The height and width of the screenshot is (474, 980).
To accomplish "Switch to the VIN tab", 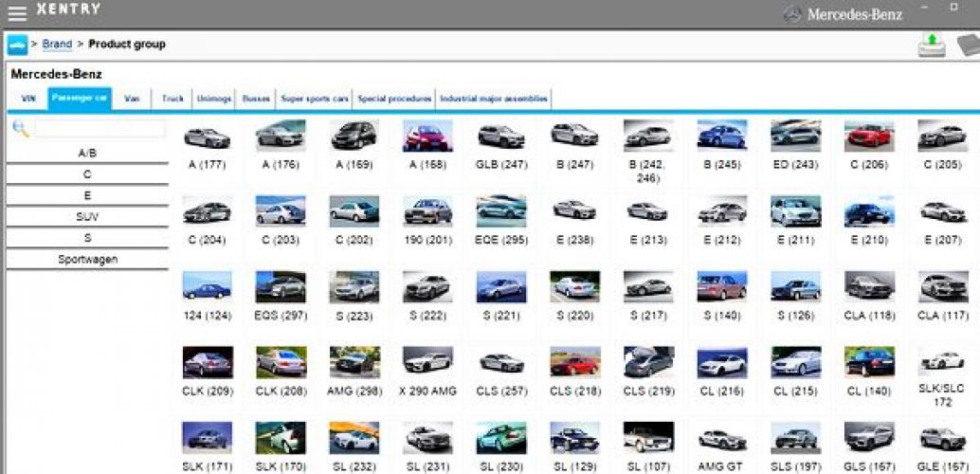I will tap(28, 99).
